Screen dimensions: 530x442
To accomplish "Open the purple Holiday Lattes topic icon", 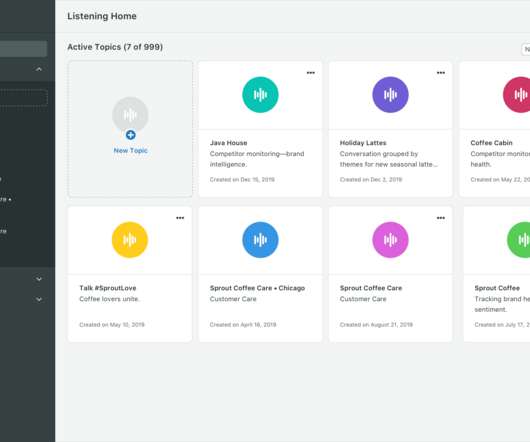I will click(390, 95).
